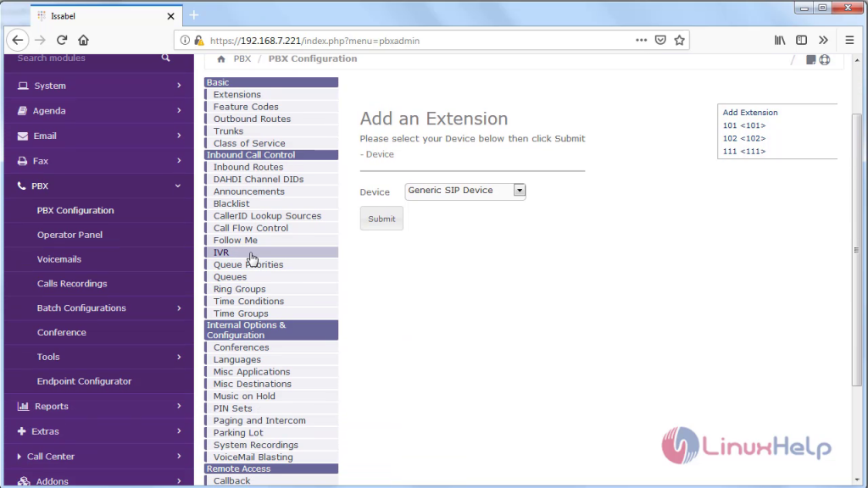The width and height of the screenshot is (868, 488).
Task: Expand the Extras sidebar section
Action: tap(99, 431)
